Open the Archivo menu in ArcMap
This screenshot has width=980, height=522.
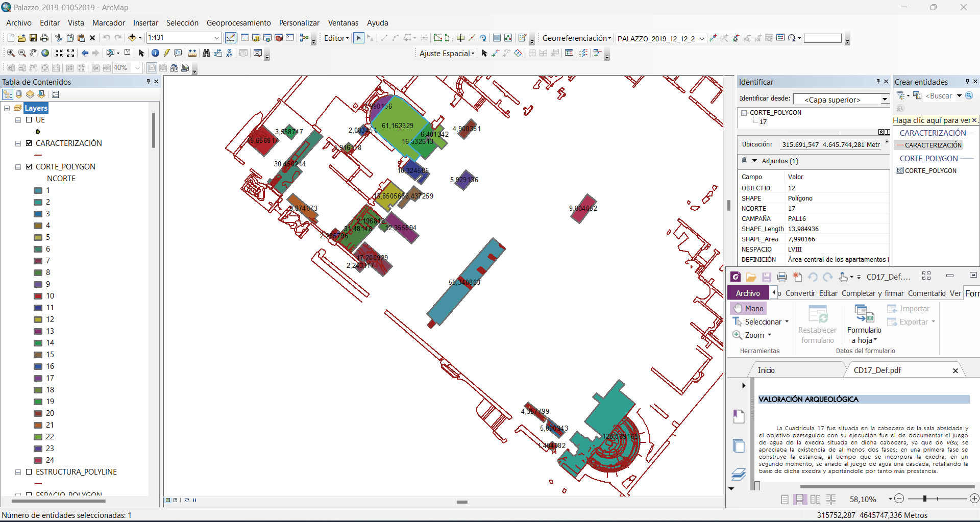click(x=18, y=23)
